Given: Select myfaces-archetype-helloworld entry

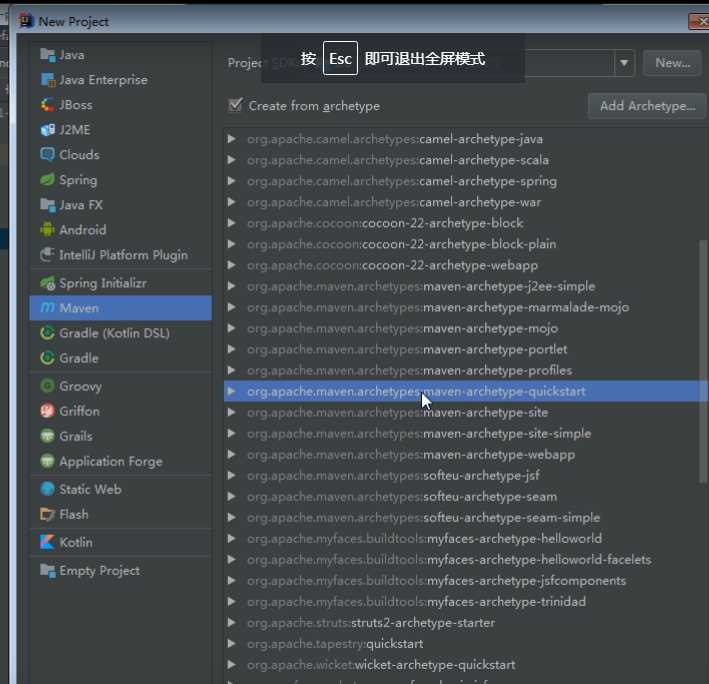Looking at the screenshot, I should 425,538.
